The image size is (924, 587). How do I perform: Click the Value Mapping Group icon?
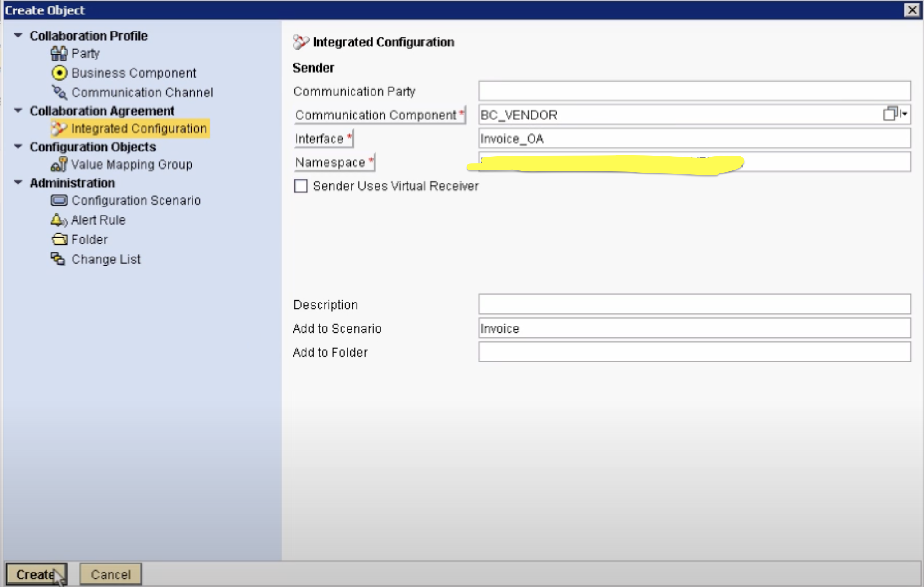click(59, 165)
